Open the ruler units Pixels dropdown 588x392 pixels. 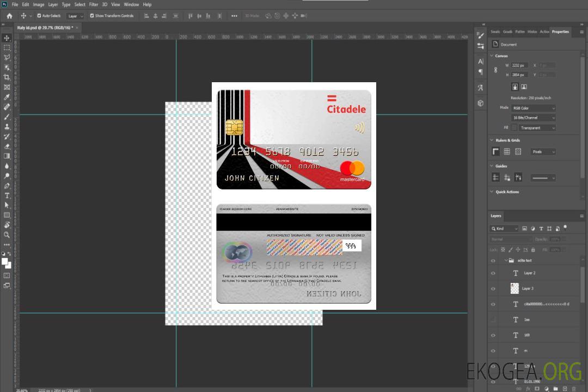coord(543,151)
